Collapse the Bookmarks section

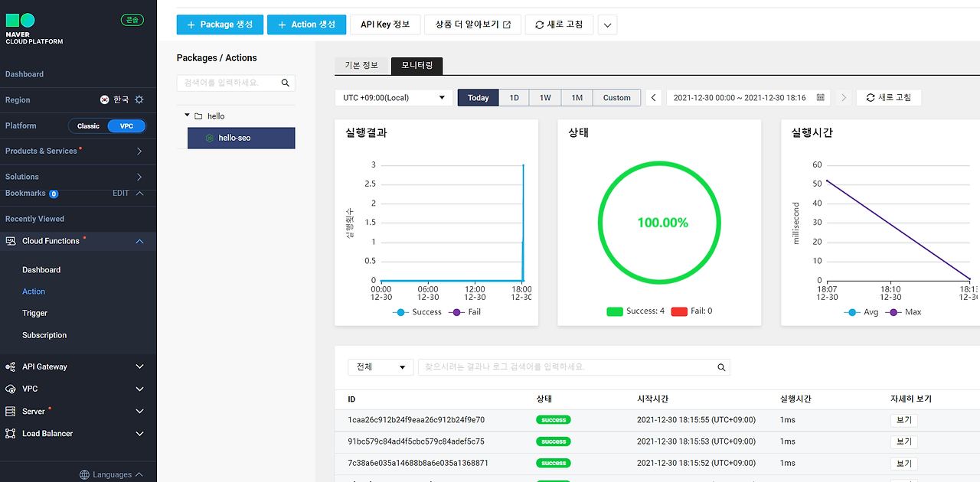coord(139,194)
